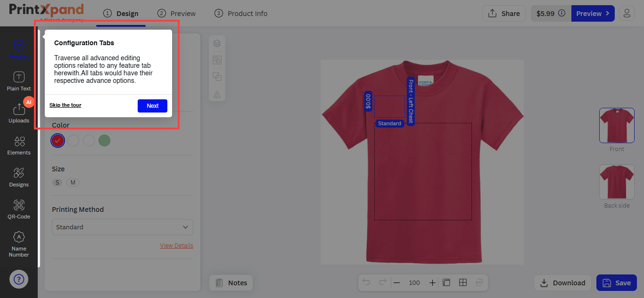Open the Elements panel
The height and width of the screenshot is (298, 644).
(19, 145)
